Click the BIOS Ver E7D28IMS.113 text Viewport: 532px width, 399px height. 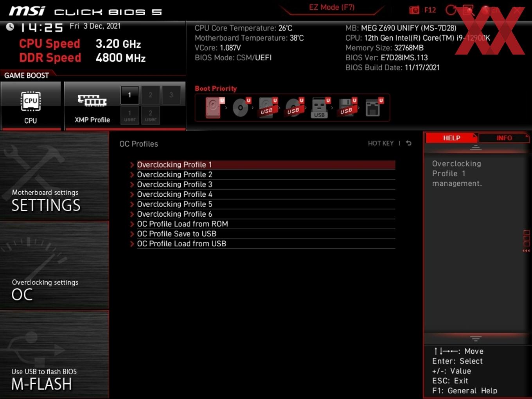click(x=386, y=58)
